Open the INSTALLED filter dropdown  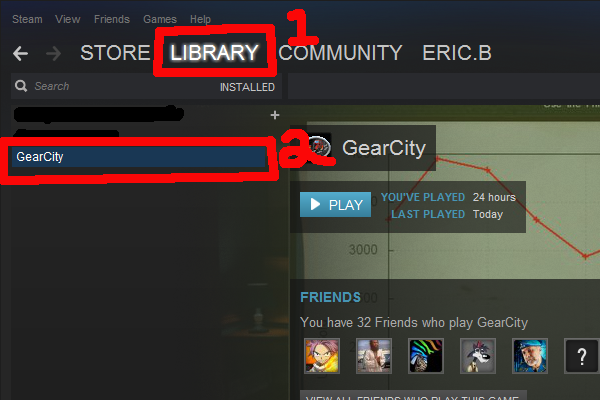click(247, 87)
